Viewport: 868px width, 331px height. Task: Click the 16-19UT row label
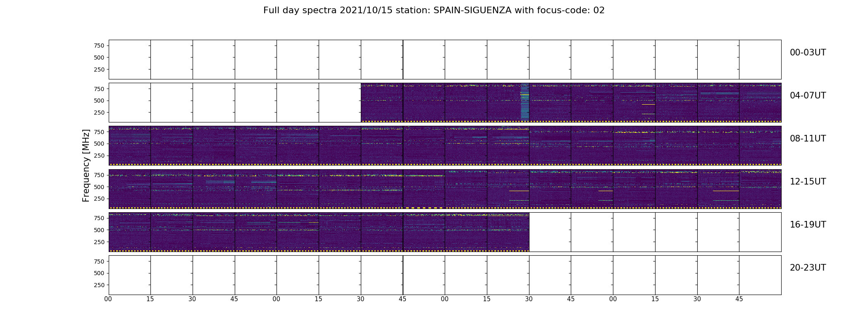808,225
